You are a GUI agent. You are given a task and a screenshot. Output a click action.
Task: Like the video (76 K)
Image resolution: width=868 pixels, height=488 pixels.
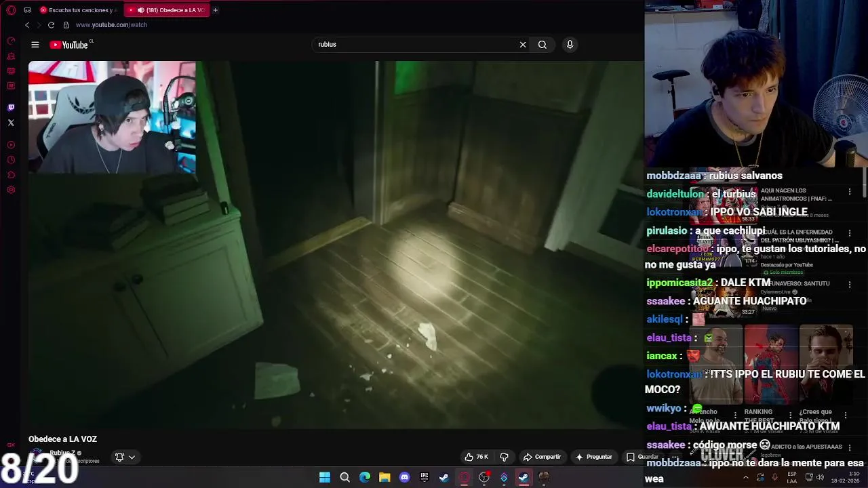click(477, 457)
